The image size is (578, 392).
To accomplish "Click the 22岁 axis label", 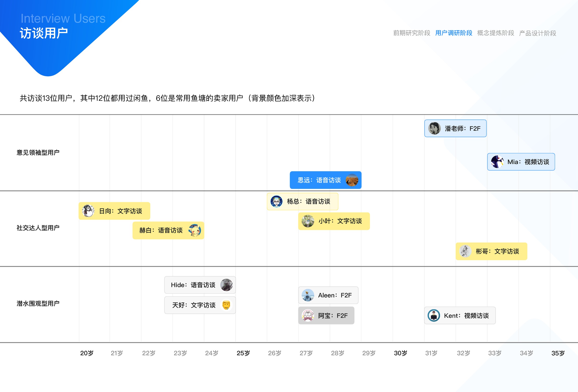I will pos(148,353).
